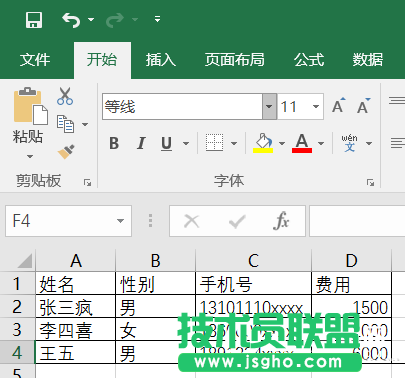This screenshot has height=378, width=405.
Task: Select cell containing 张三疯
Action: coord(76,307)
